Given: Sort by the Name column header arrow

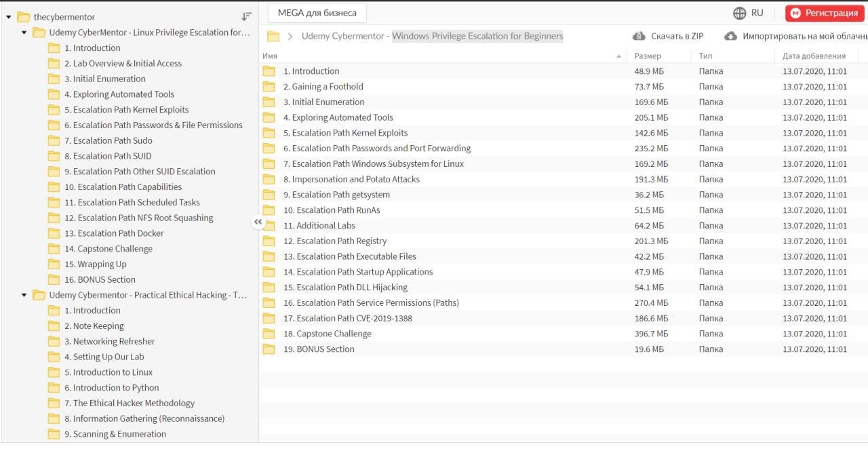Looking at the screenshot, I should 618,56.
